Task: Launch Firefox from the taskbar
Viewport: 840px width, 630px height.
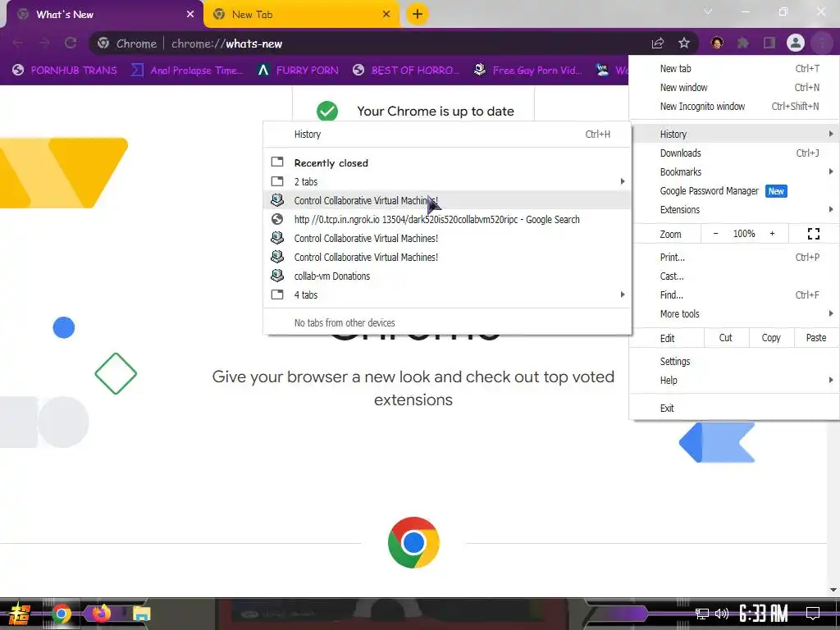Action: tap(101, 614)
